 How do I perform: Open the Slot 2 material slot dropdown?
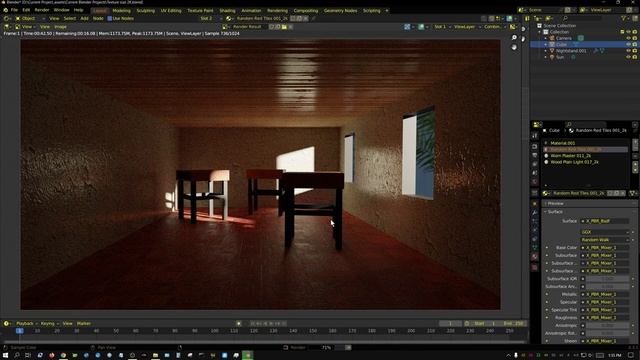click(x=211, y=18)
